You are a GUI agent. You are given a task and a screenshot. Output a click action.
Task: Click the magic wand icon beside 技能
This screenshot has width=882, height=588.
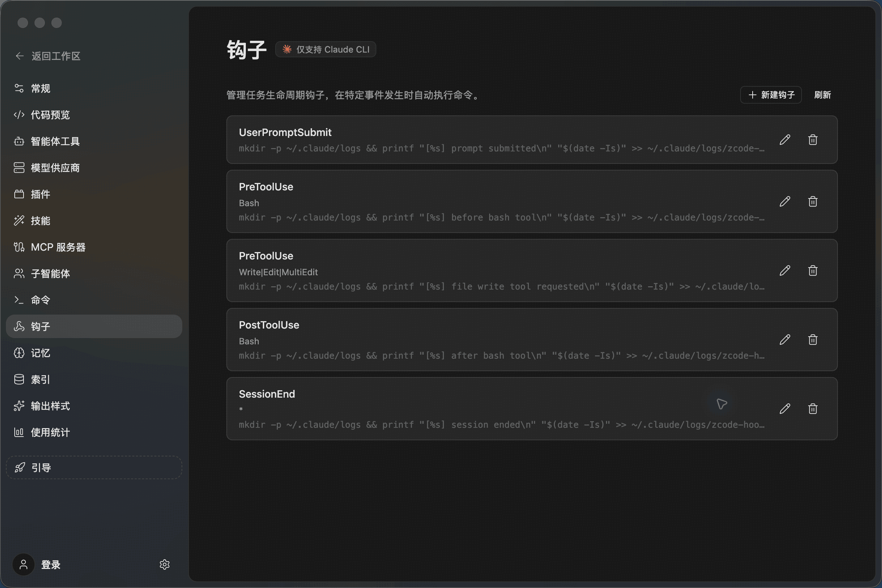coord(19,220)
